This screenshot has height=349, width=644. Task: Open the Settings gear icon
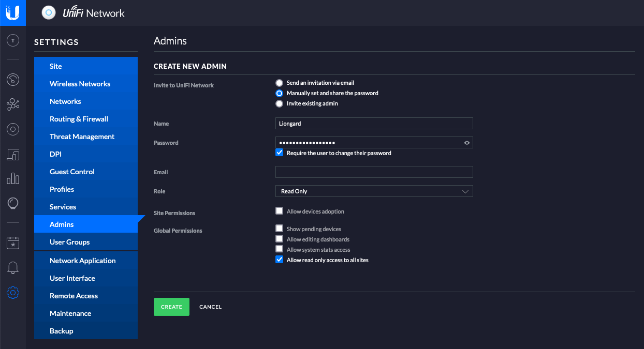pos(13,293)
